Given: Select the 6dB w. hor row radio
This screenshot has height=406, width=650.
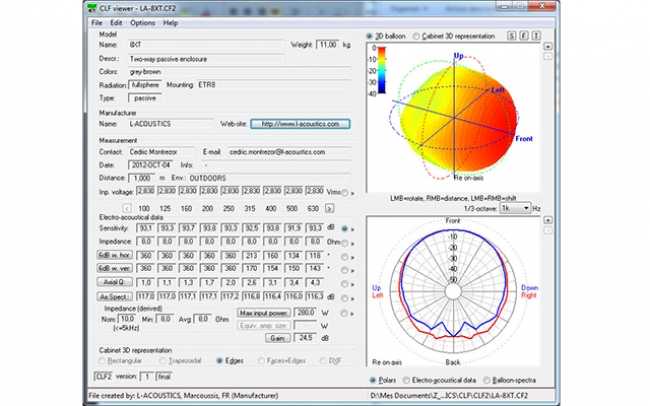Looking at the screenshot, I should 344,257.
